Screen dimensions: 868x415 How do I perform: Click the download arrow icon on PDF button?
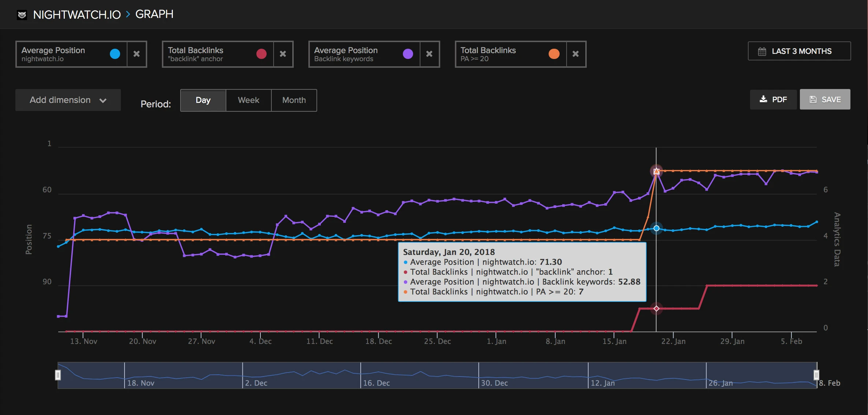763,99
